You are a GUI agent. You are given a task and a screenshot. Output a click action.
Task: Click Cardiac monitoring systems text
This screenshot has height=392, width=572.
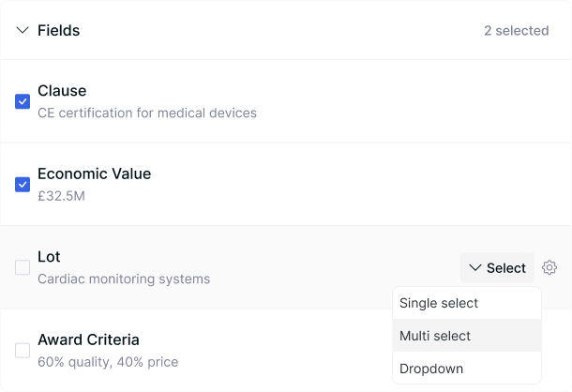(x=124, y=279)
